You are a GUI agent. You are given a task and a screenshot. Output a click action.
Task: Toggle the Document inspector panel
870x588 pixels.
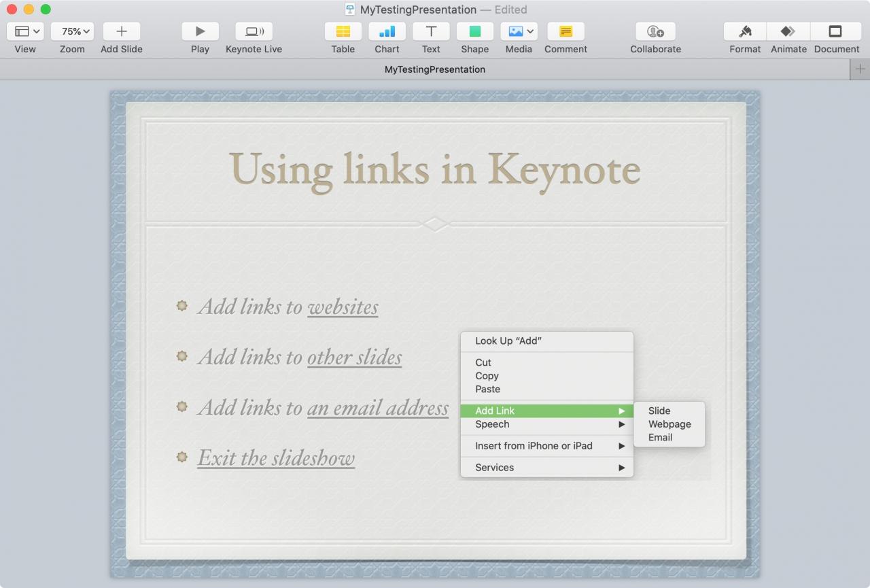[835, 31]
